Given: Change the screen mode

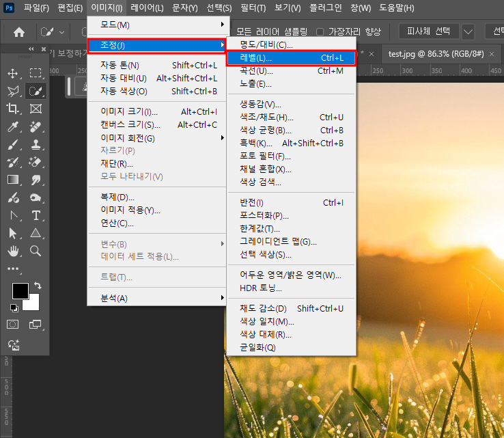Looking at the screenshot, I should coord(35,324).
